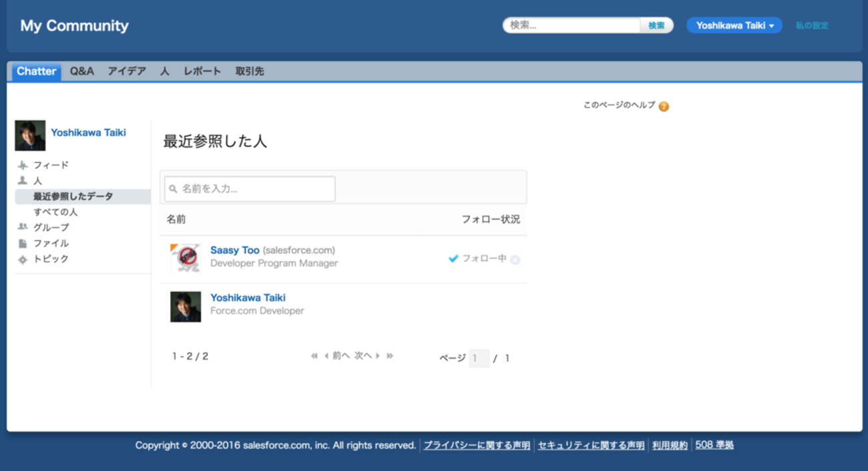Click Developer Program Manager title text
This screenshot has height=471, width=868.
(274, 263)
